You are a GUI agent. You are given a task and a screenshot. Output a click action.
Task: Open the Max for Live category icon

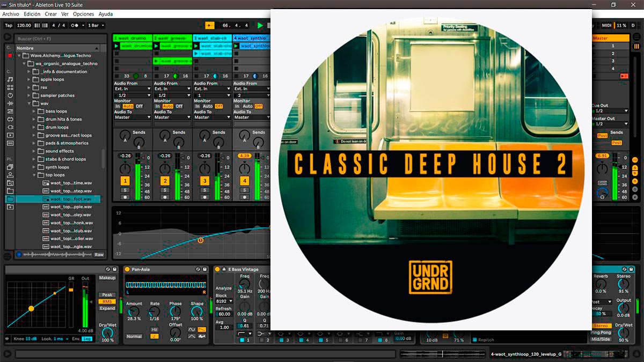(10, 119)
